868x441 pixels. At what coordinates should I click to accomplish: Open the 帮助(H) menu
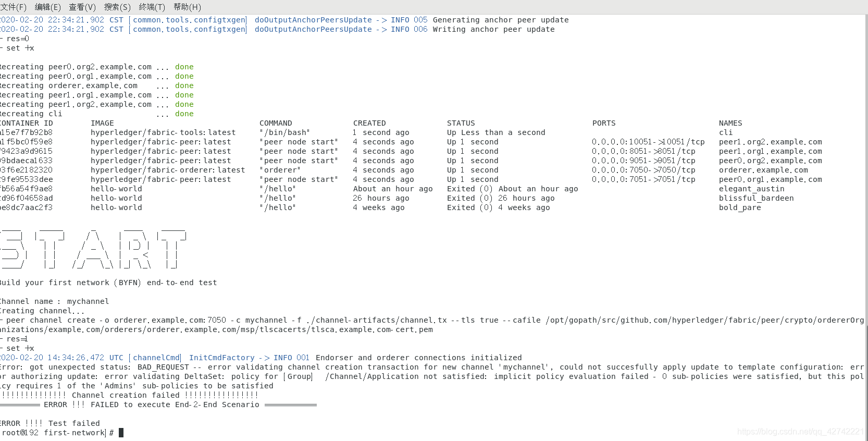[187, 7]
